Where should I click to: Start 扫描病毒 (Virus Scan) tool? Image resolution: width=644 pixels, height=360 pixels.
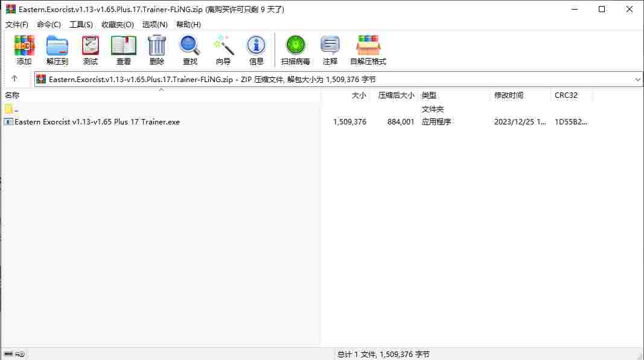pyautogui.click(x=295, y=45)
